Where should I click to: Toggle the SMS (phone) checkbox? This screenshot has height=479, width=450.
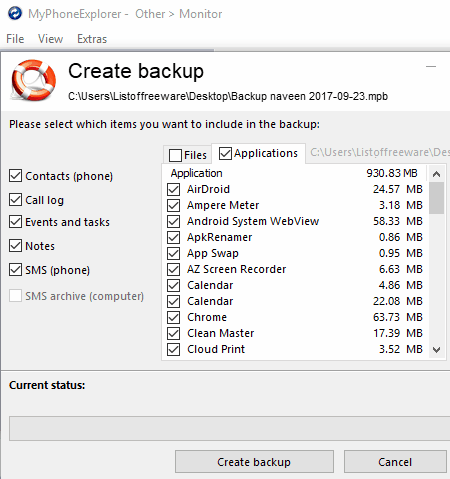point(15,270)
